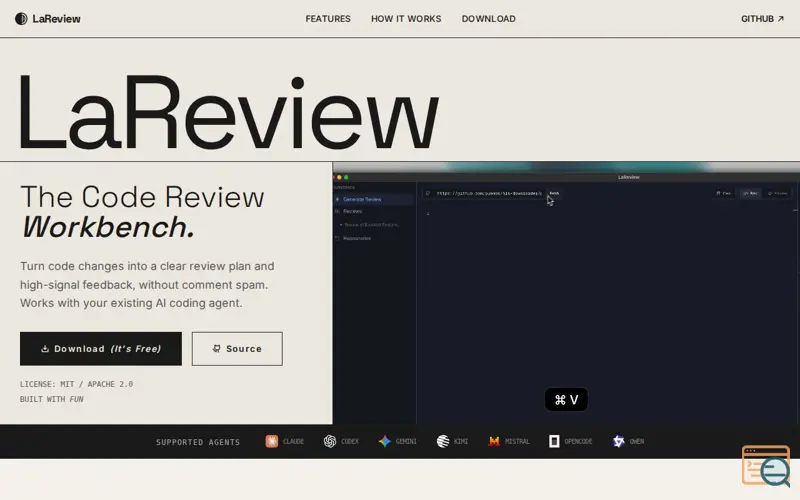
Task: Click the Source button's repository icon
Action: (216, 348)
